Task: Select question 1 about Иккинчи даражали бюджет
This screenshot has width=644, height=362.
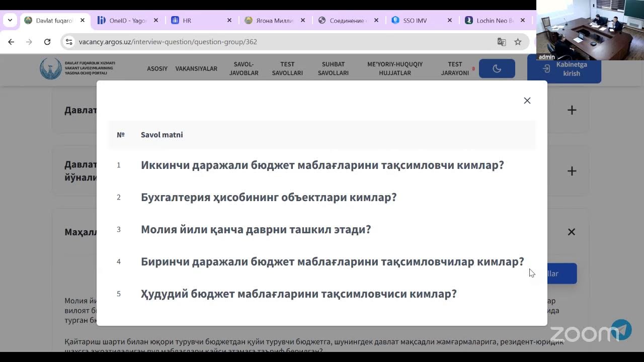Action: [x=322, y=165]
